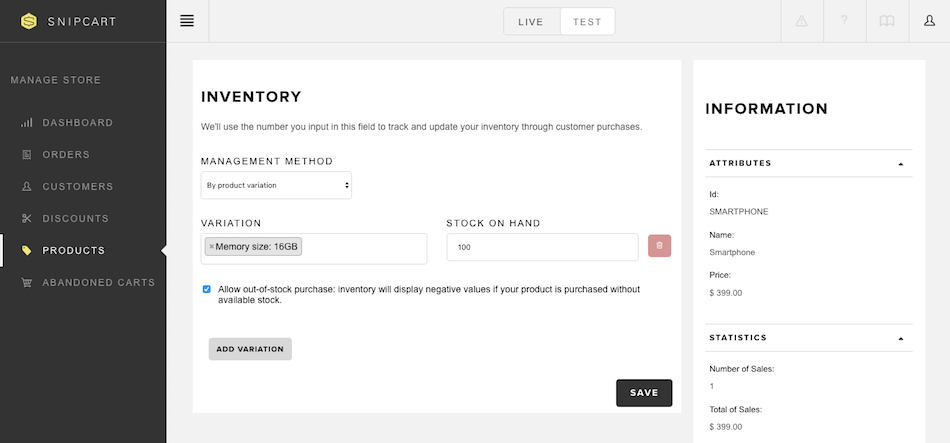Click the Customers person icon
This screenshot has height=443, width=950.
click(26, 187)
